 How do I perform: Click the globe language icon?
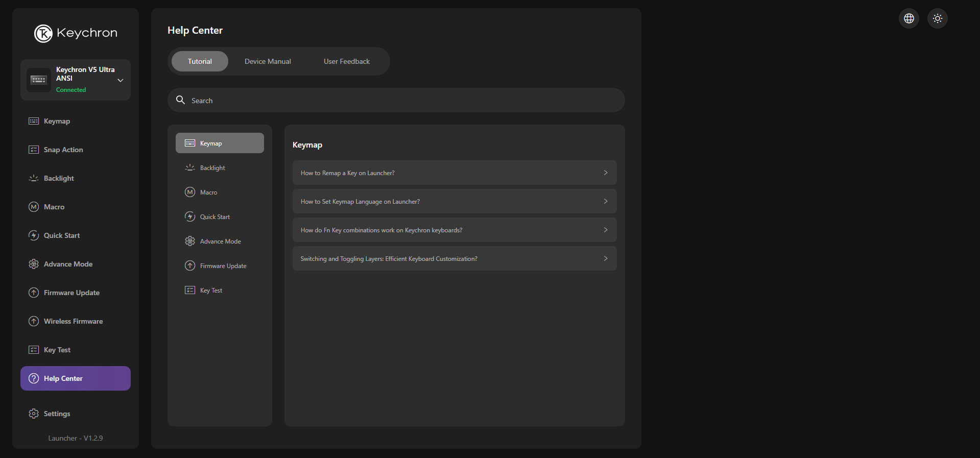pos(909,18)
